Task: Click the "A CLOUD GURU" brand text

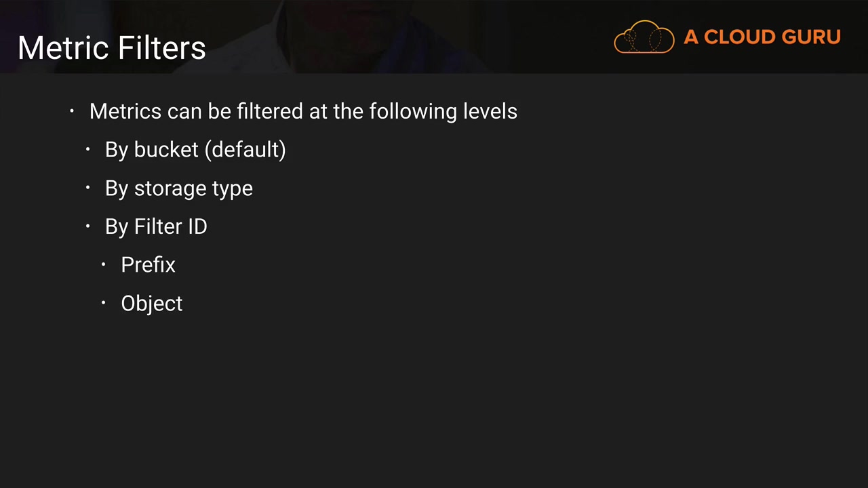Action: [762, 37]
